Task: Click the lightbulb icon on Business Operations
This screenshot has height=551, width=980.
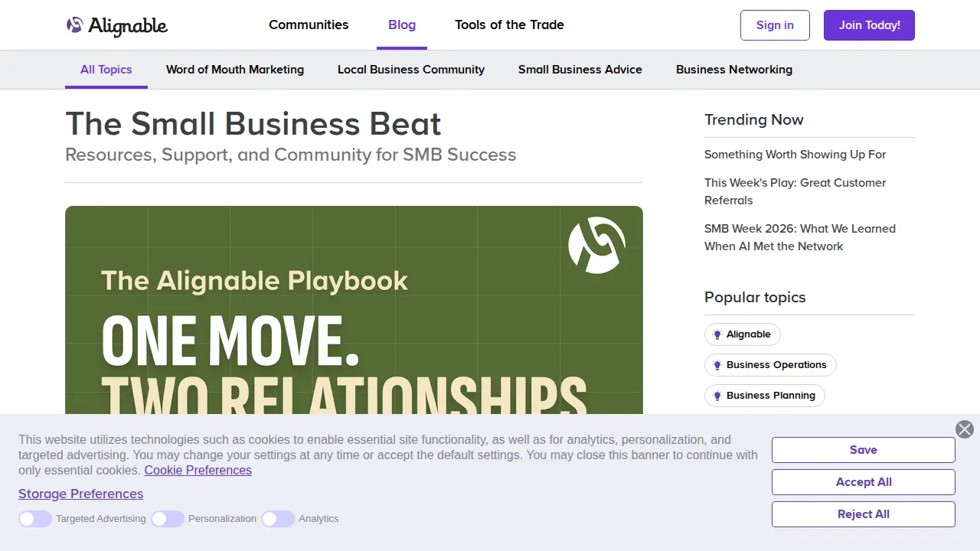Action: point(717,365)
